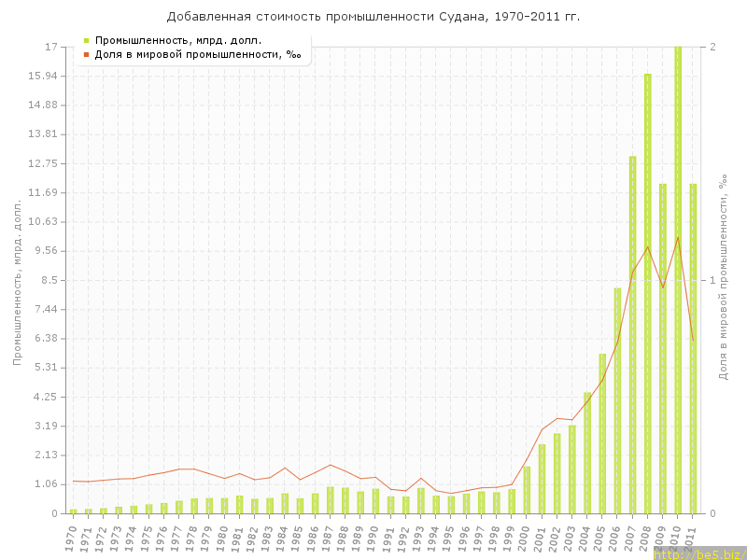
Task: Select the tallest bar for 2010
Action: click(678, 280)
